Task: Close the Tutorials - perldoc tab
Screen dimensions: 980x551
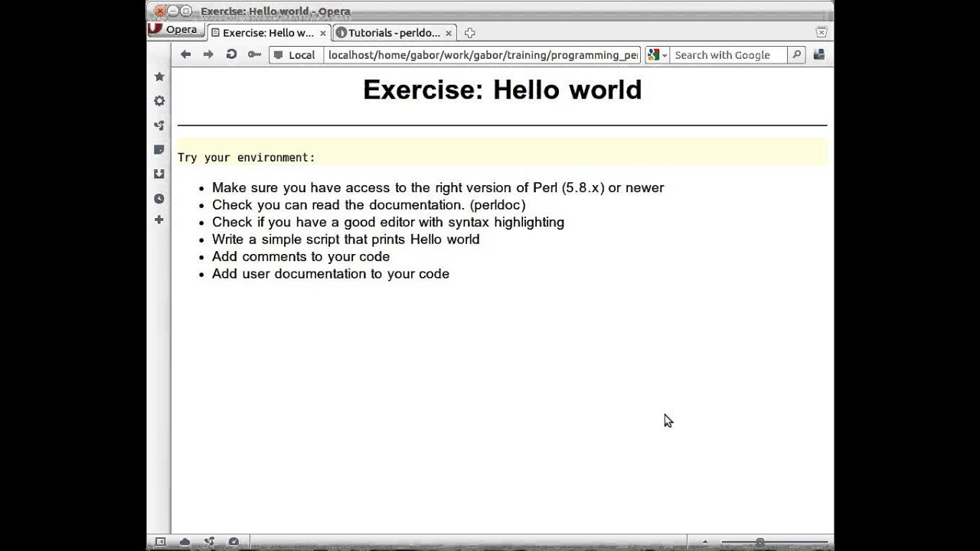Action: click(x=449, y=33)
